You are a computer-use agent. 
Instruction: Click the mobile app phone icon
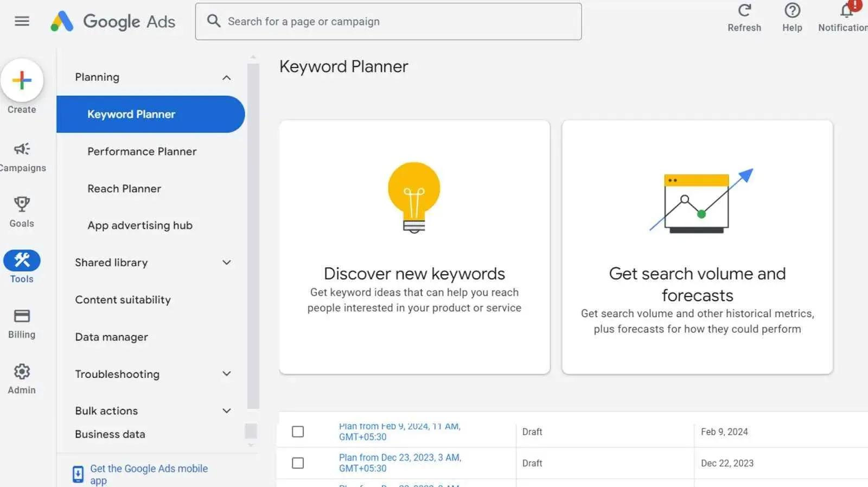pos(78,474)
